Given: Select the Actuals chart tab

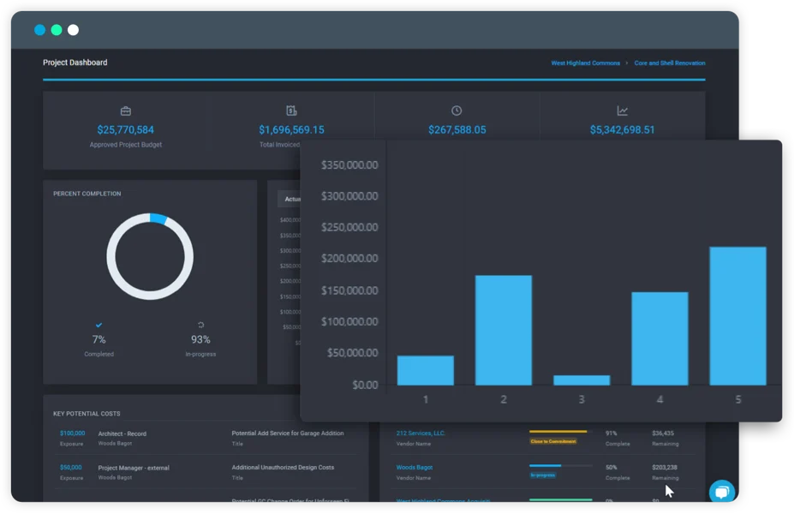Looking at the screenshot, I should [x=293, y=199].
